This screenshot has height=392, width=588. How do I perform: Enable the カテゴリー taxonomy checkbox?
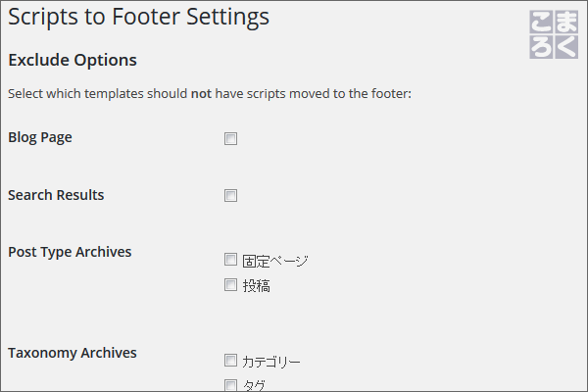click(x=230, y=360)
